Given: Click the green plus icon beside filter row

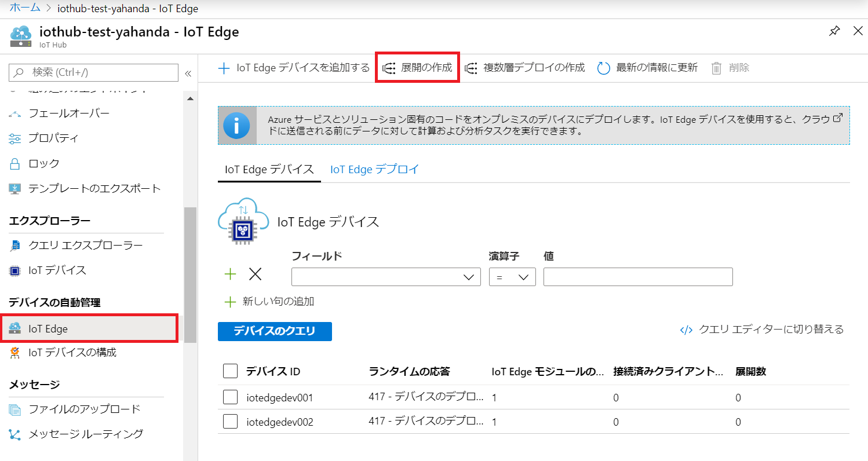Looking at the screenshot, I should click(x=230, y=275).
